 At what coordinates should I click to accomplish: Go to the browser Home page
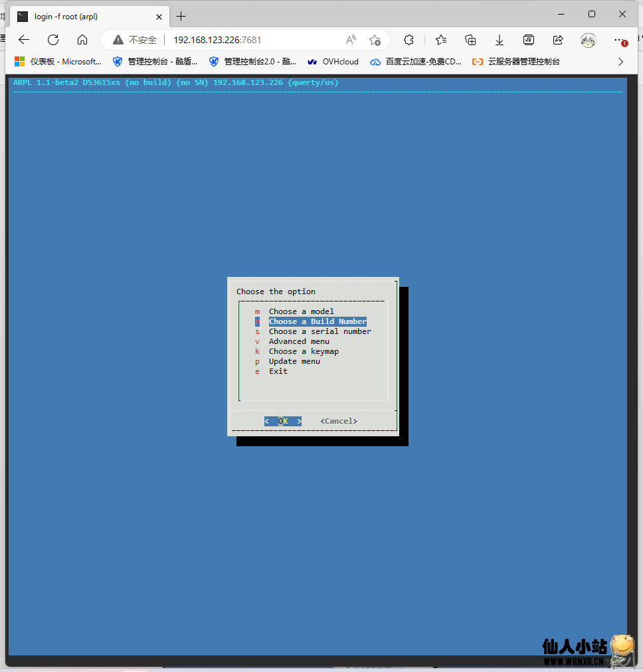pyautogui.click(x=82, y=40)
